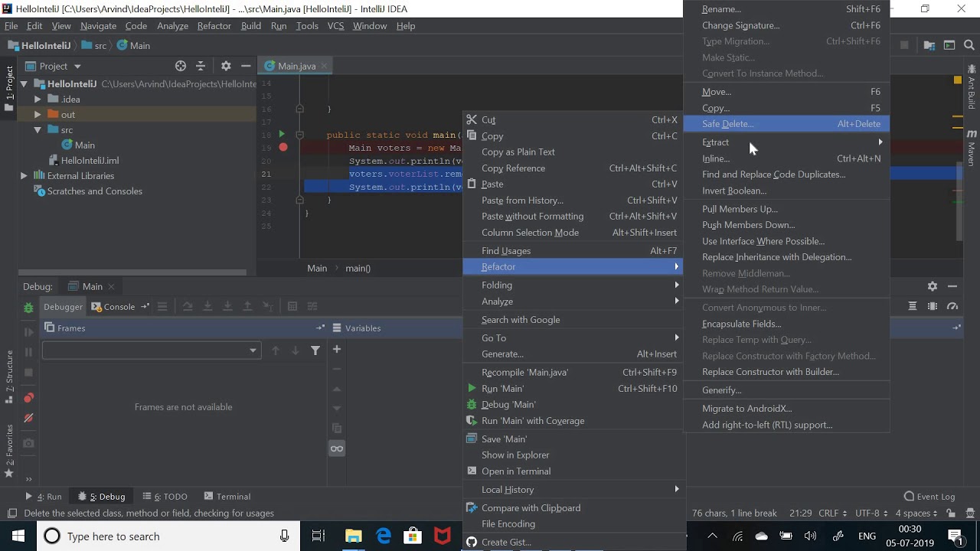Click the UTF-8 encoding in status bar
Screen dimensions: 980x551
[871, 513]
